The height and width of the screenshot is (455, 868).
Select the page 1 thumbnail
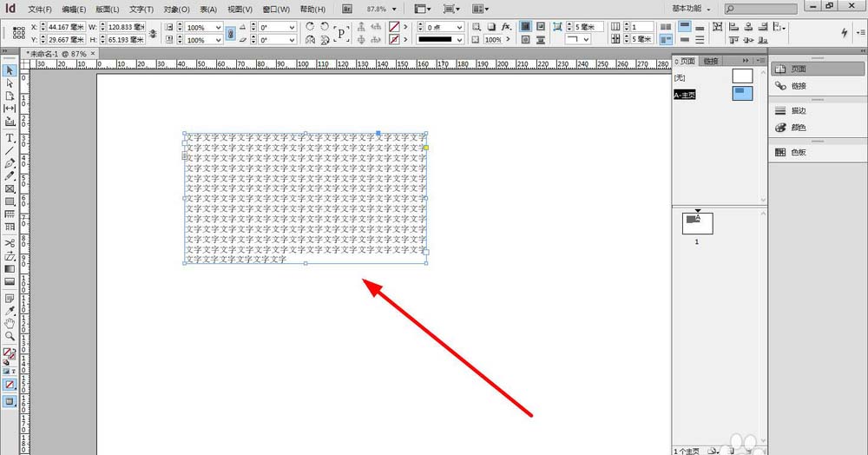coord(697,223)
